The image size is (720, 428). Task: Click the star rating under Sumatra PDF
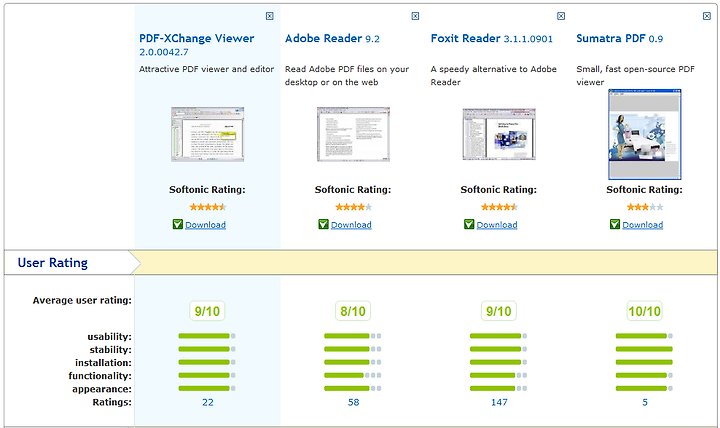(x=645, y=207)
